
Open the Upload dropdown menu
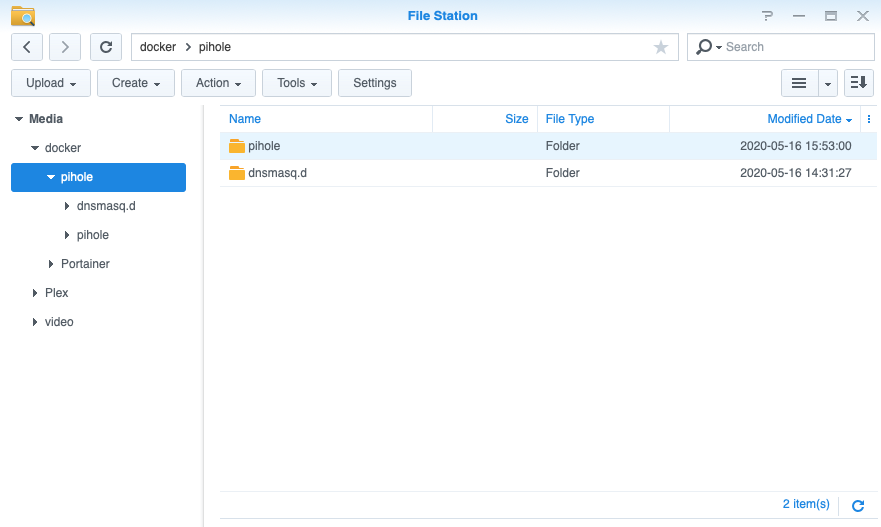51,83
